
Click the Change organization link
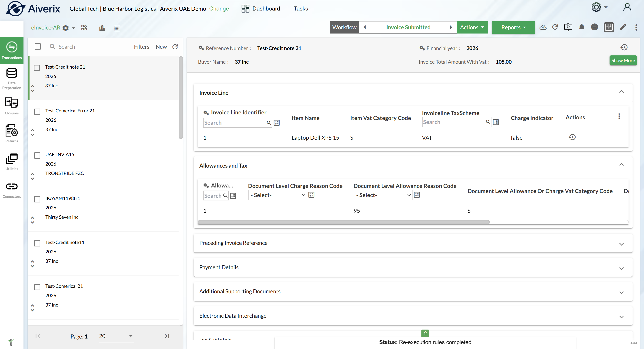pos(219,8)
